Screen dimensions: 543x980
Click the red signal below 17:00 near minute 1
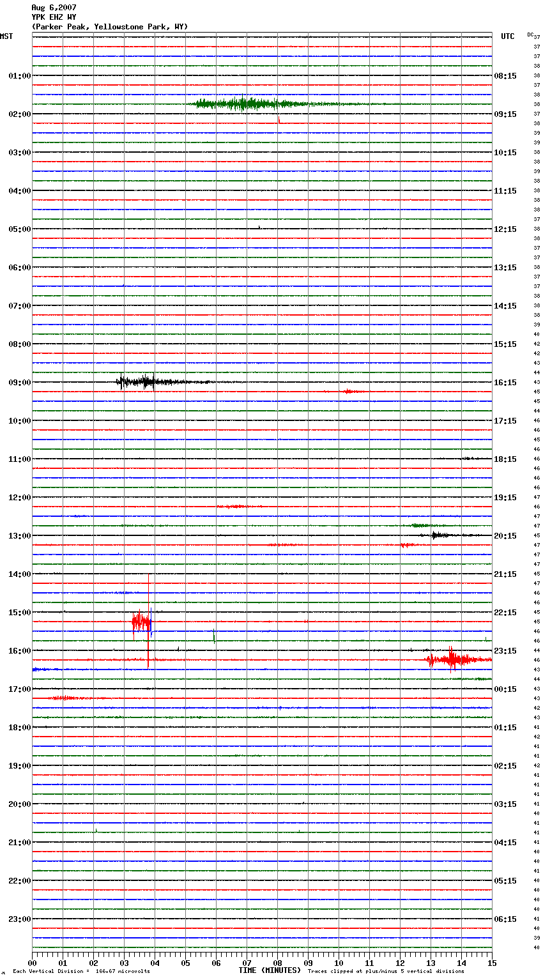[69, 698]
